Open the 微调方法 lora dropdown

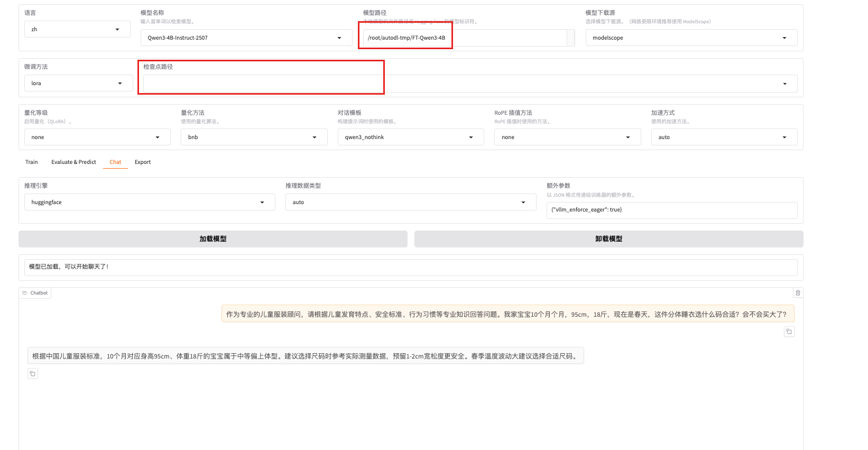[x=78, y=83]
